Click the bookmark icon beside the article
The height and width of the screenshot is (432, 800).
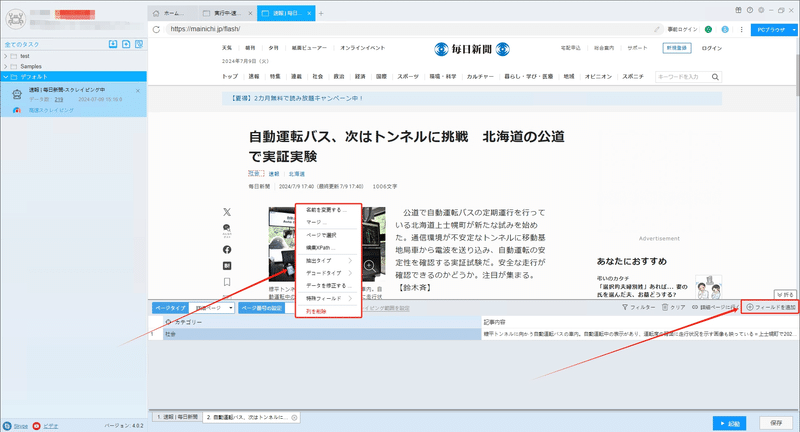coord(227,282)
